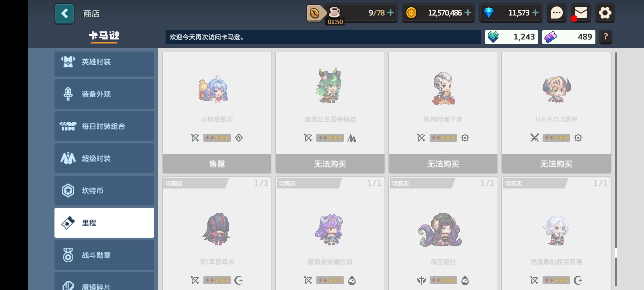Viewport: 644px width, 290px height.
Task: Open the 每日时装组合 category
Action: pos(104,126)
